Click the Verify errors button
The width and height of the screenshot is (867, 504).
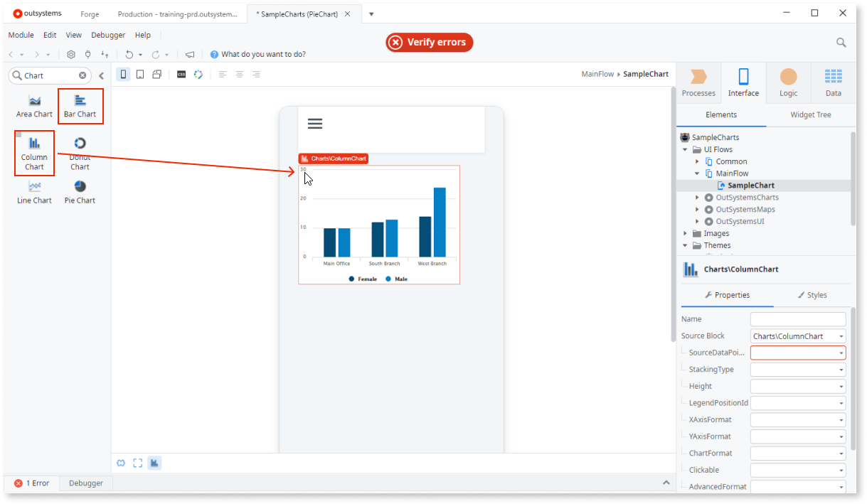pyautogui.click(x=429, y=42)
